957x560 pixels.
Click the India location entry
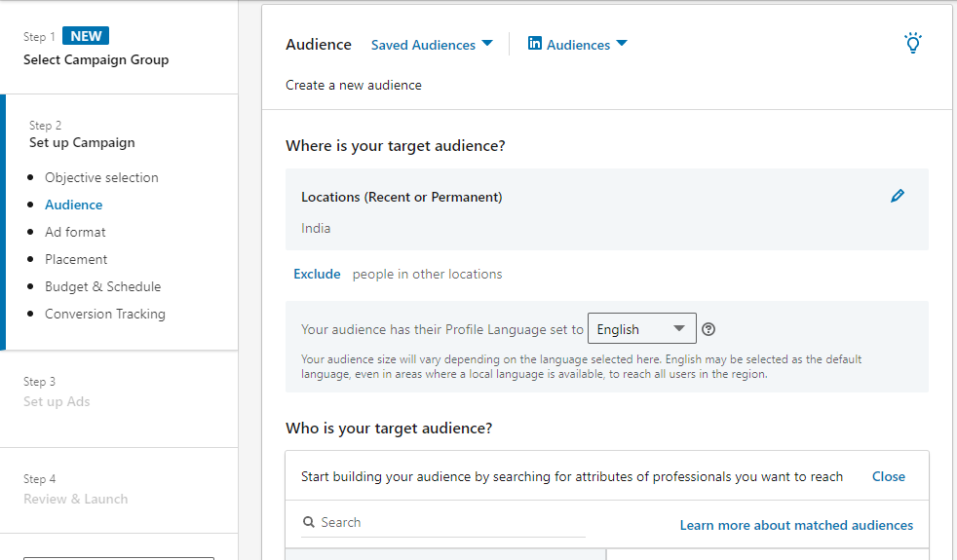point(316,228)
